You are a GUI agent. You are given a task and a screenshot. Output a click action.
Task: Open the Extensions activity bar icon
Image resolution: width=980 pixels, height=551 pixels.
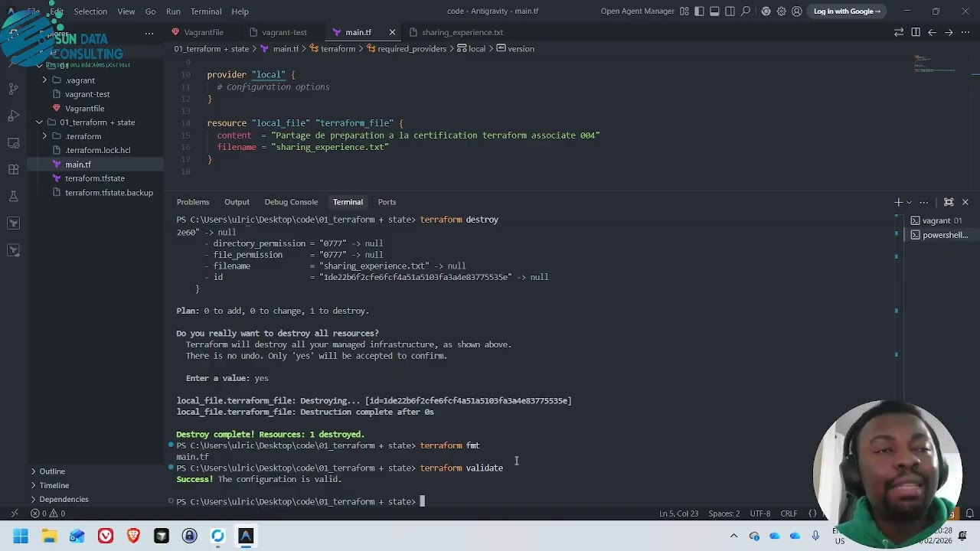(13, 169)
